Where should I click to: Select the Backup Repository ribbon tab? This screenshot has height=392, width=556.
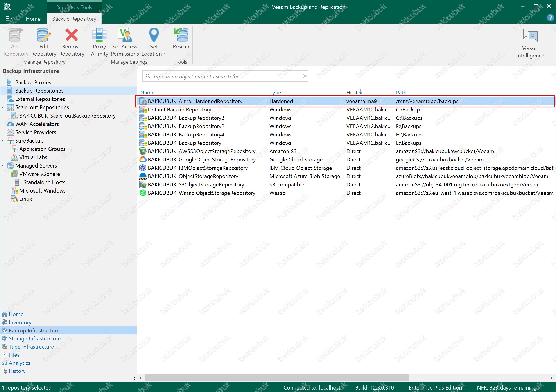coord(74,19)
